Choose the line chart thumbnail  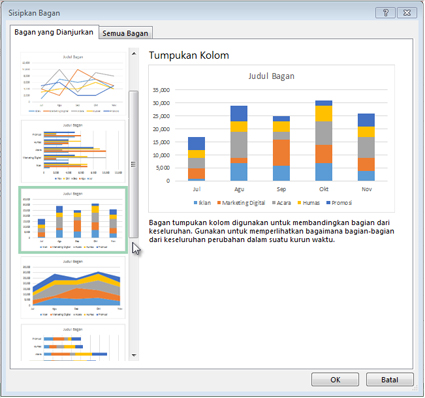tap(73, 84)
